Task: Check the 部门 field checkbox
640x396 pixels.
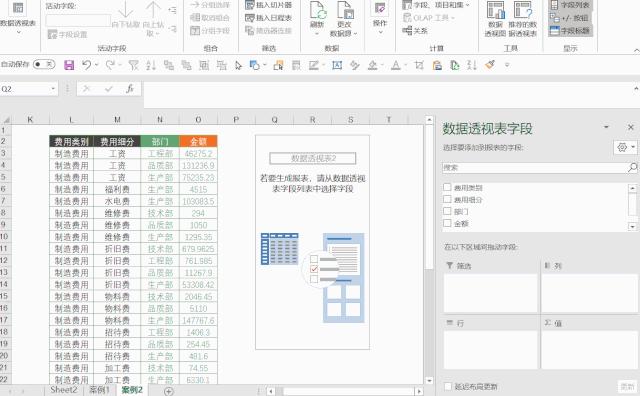Action: [447, 211]
